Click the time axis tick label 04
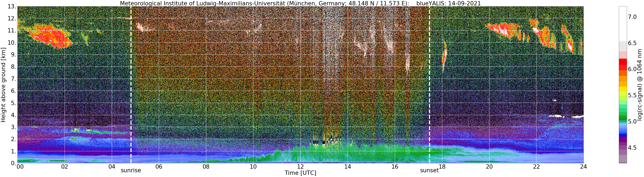The width and height of the screenshot is (644, 177). click(x=112, y=167)
